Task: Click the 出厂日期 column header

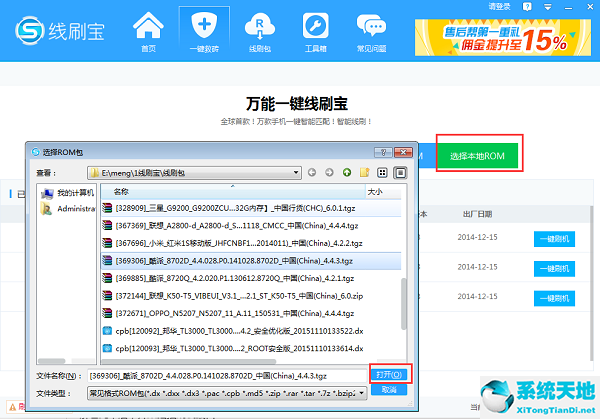Action: pos(477,214)
